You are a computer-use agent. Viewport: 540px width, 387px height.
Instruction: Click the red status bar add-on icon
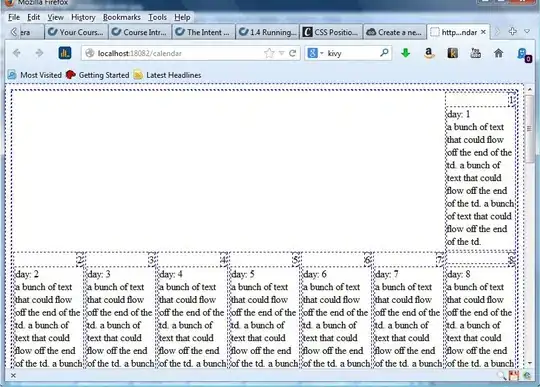[513, 376]
